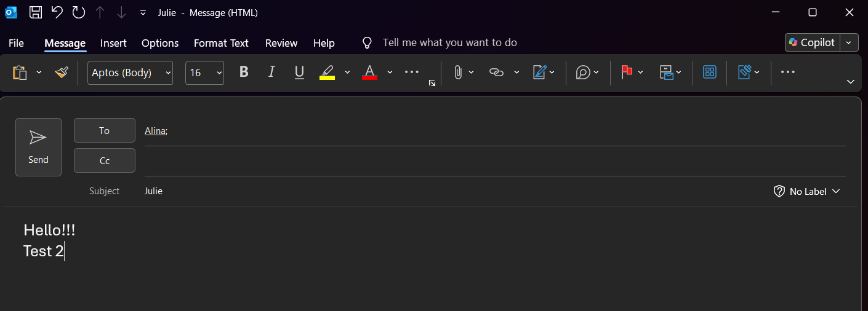Toggle bold formatting
Viewport: 868px width, 311px height.
point(244,73)
